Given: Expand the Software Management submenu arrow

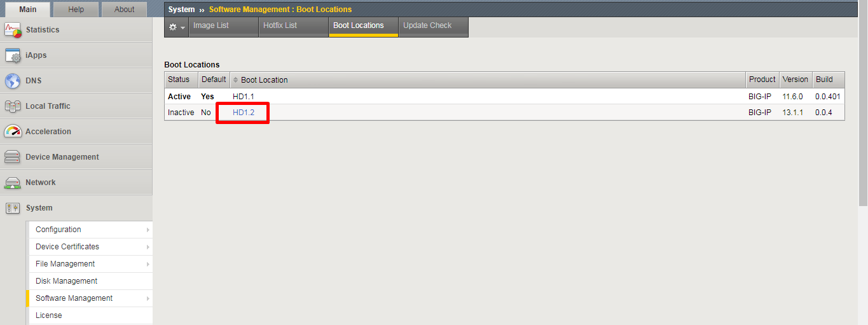Looking at the screenshot, I should click(x=148, y=298).
